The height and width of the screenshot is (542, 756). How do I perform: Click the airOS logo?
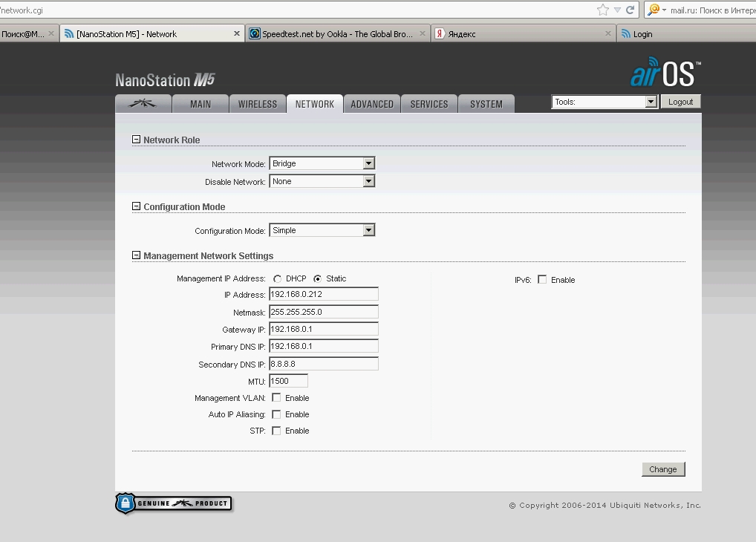665,72
